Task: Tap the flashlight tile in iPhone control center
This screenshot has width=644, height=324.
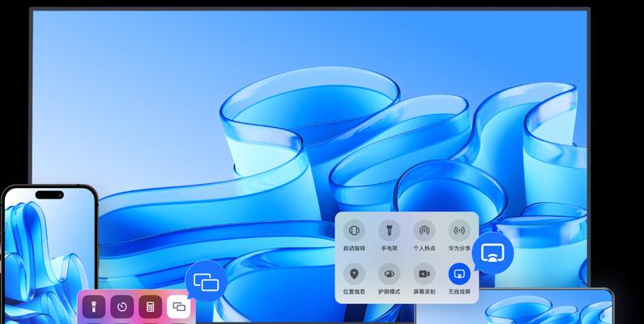Action: [94, 307]
